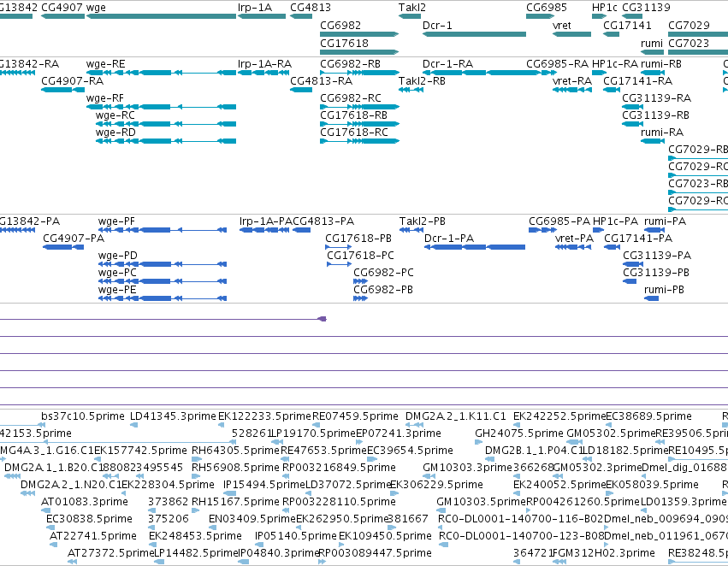Select EST EC30838.5prime label
Viewport: 728px width, 566px height.
89,519
